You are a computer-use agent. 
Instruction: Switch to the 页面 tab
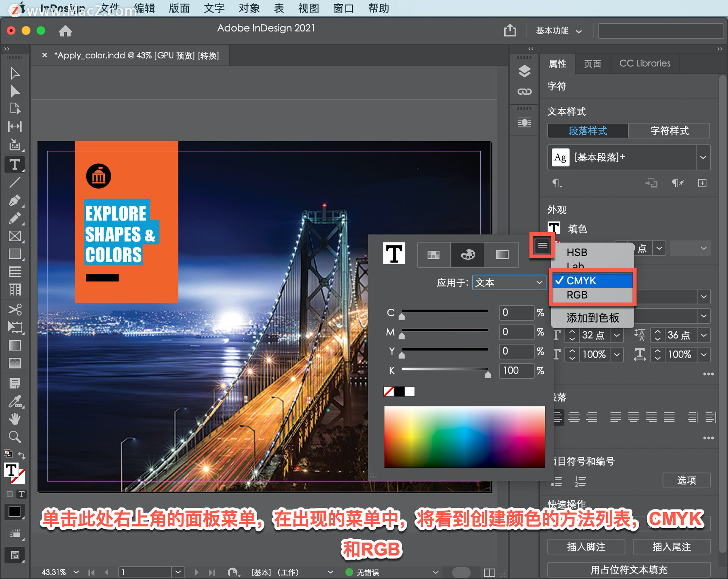point(592,64)
